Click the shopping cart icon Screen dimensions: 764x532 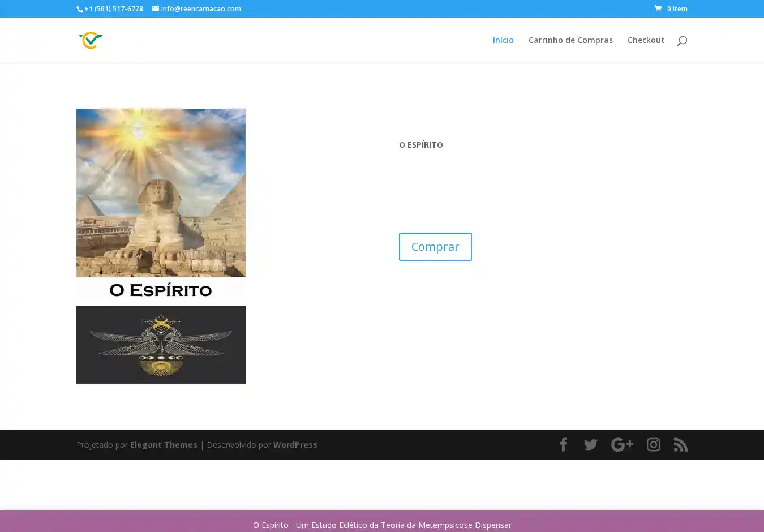pos(658,8)
